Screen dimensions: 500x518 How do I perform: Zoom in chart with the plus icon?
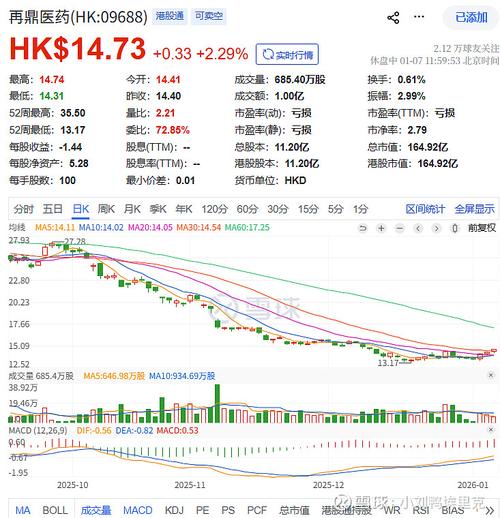tap(381, 228)
